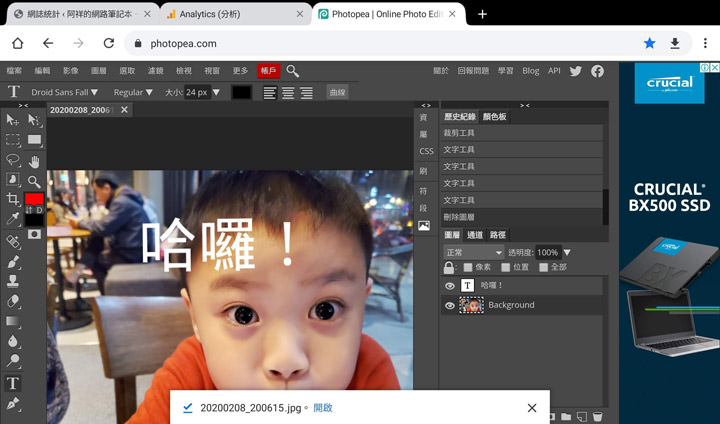This screenshot has width=720, height=424.
Task: Hide the 哈囉！ text layer
Action: (450, 286)
